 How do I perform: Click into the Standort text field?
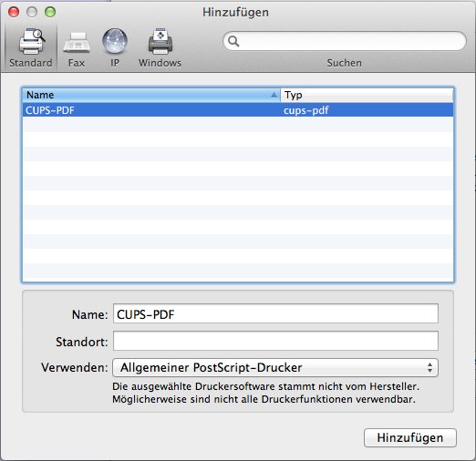275,341
